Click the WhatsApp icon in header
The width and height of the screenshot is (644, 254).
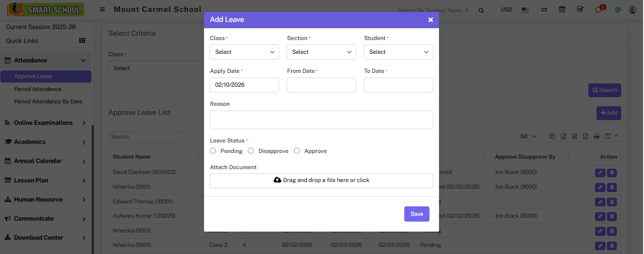(618, 10)
